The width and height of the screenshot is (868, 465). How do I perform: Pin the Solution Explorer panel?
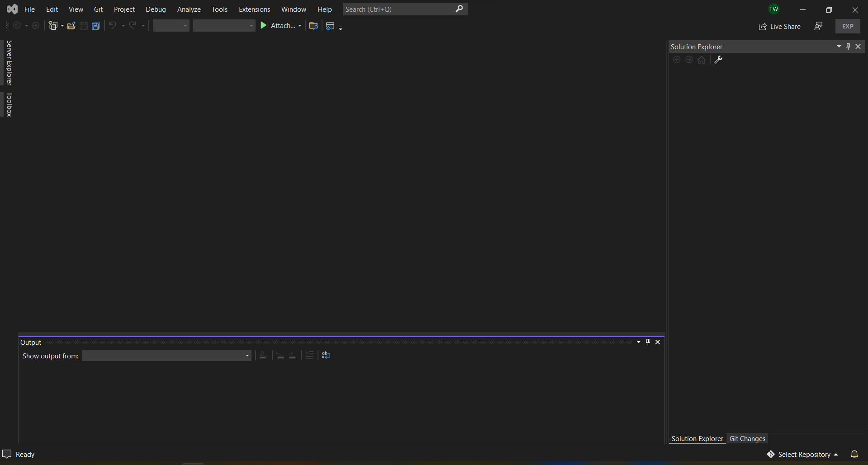tap(848, 46)
